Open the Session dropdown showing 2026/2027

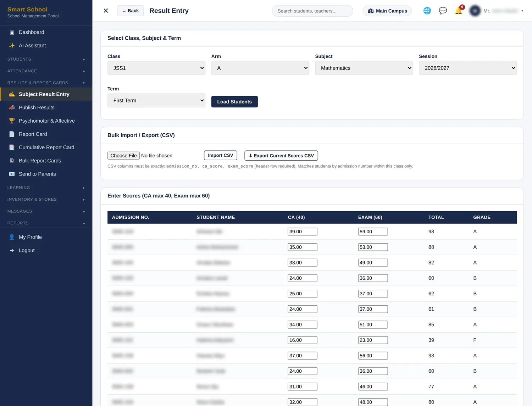[468, 68]
